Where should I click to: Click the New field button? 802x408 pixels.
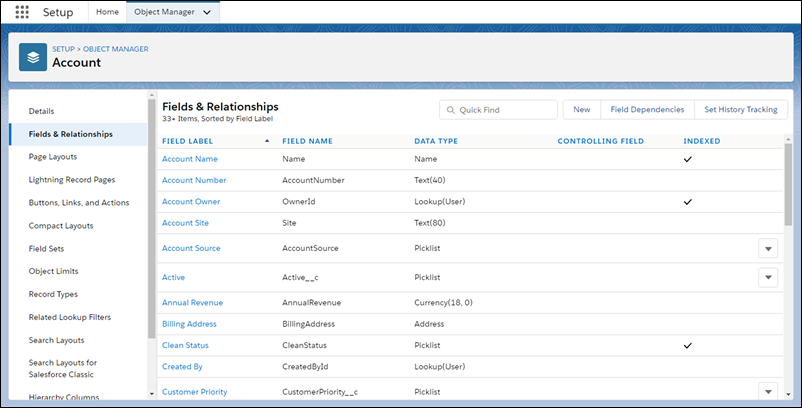tap(581, 110)
